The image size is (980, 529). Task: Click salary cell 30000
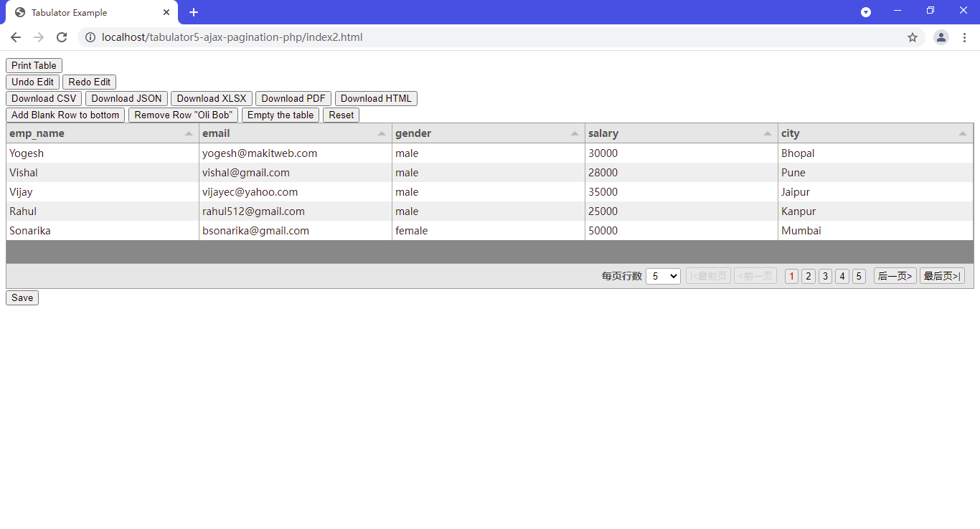pyautogui.click(x=682, y=153)
